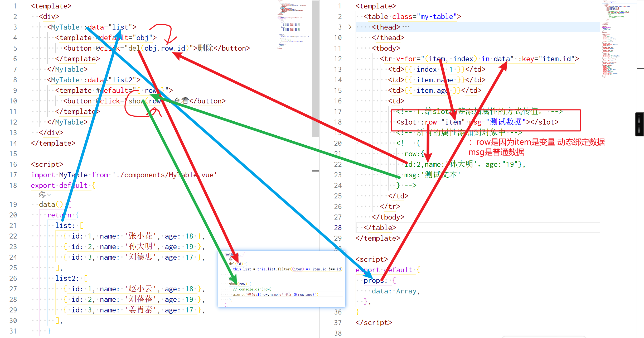Screen dimensions: 644x338
Task: Click the black widget on right edge
Action: pyautogui.click(x=639, y=124)
